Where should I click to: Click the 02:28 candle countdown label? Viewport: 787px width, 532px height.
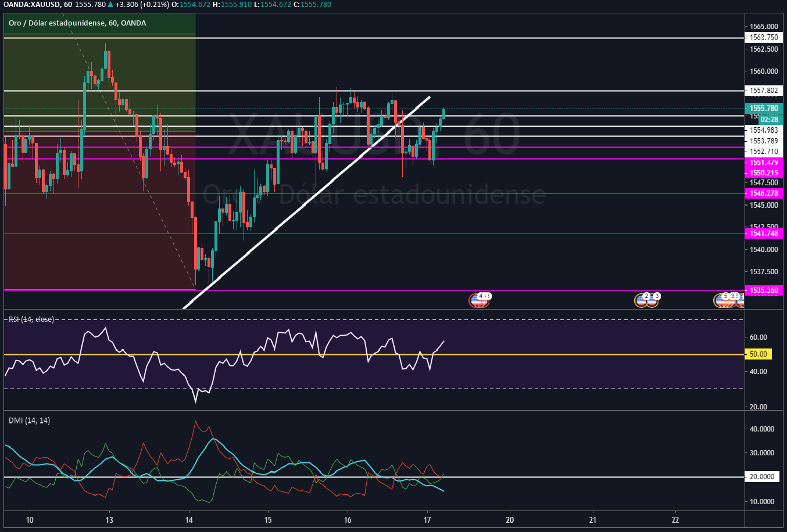[x=770, y=119]
